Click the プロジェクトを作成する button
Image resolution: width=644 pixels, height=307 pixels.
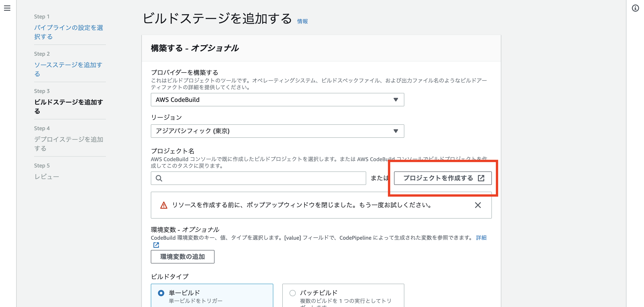click(x=438, y=178)
